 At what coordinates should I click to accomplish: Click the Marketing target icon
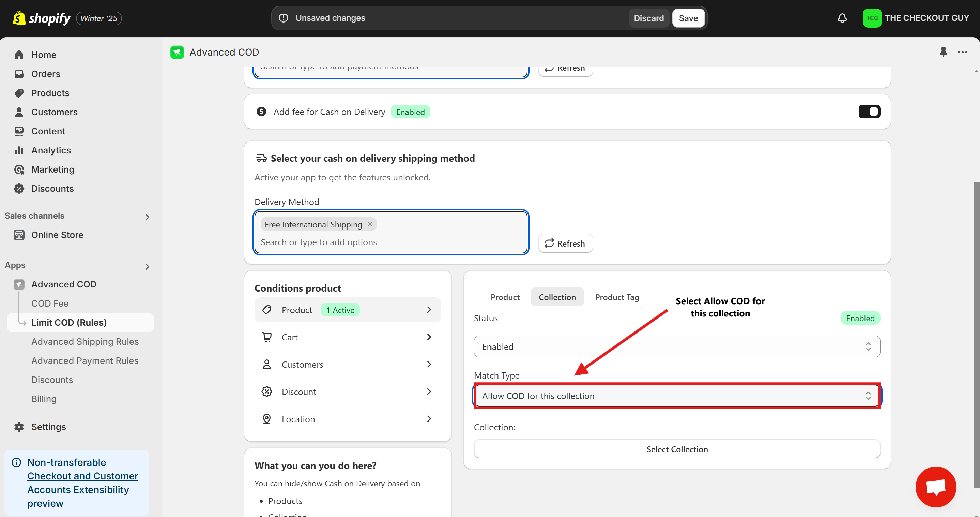point(19,169)
